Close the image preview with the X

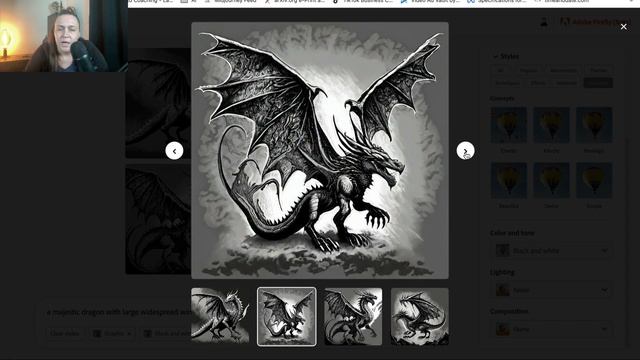click(623, 27)
